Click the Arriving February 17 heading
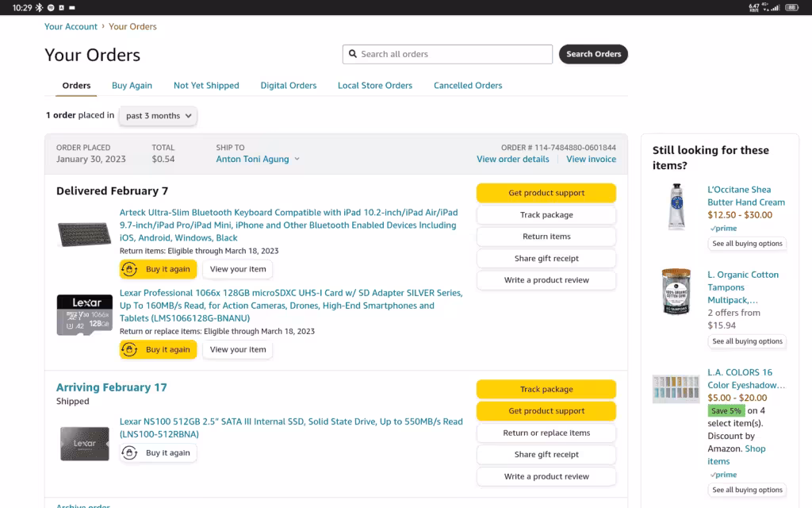This screenshot has width=812, height=508. point(111,387)
